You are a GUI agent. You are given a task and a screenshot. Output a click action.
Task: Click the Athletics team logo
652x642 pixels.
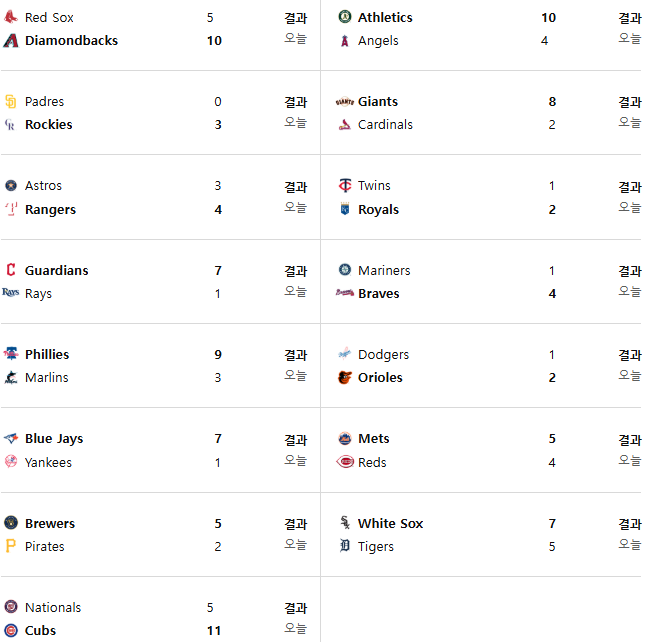[345, 17]
